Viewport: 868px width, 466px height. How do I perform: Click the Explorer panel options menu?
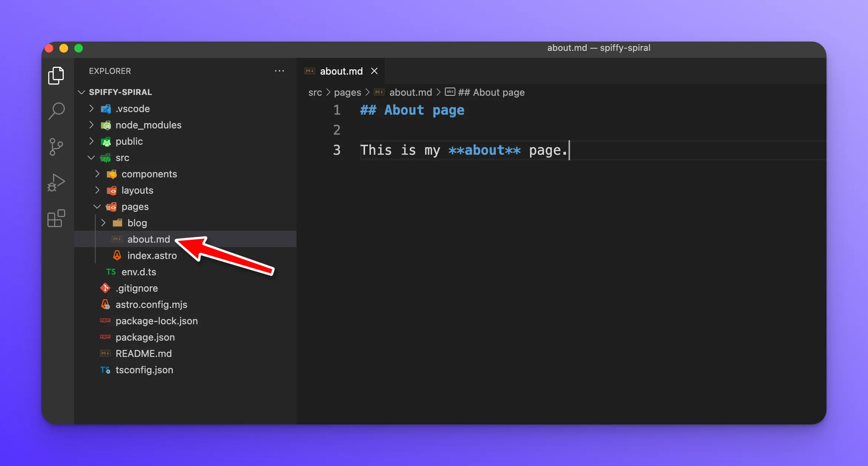279,71
